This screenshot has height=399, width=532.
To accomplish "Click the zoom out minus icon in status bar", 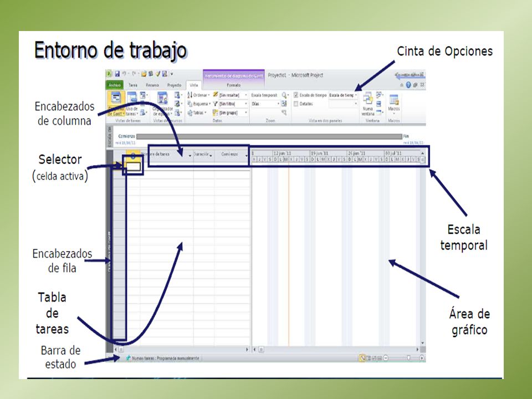I will (386, 358).
